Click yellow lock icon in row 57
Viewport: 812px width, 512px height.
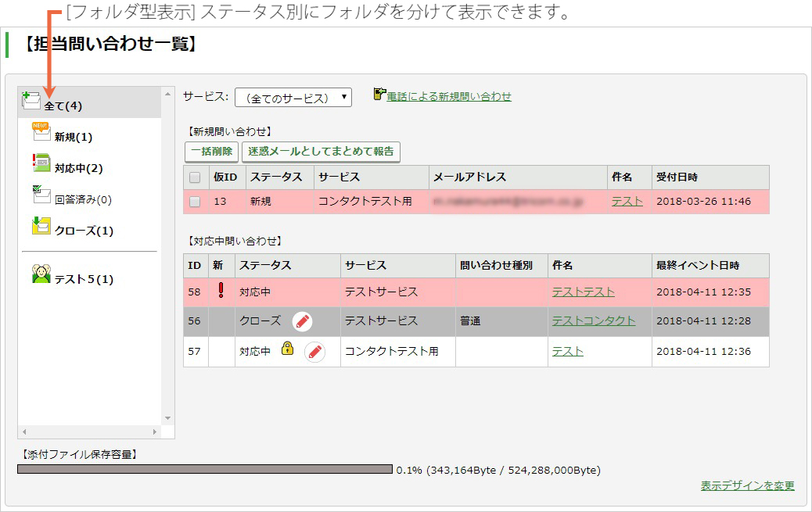(x=287, y=349)
